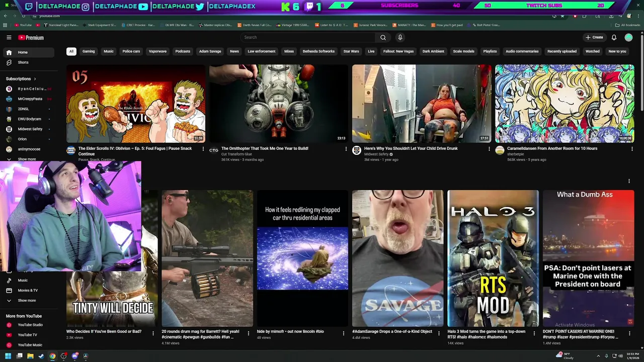Select the Music filter chip

click(x=109, y=51)
